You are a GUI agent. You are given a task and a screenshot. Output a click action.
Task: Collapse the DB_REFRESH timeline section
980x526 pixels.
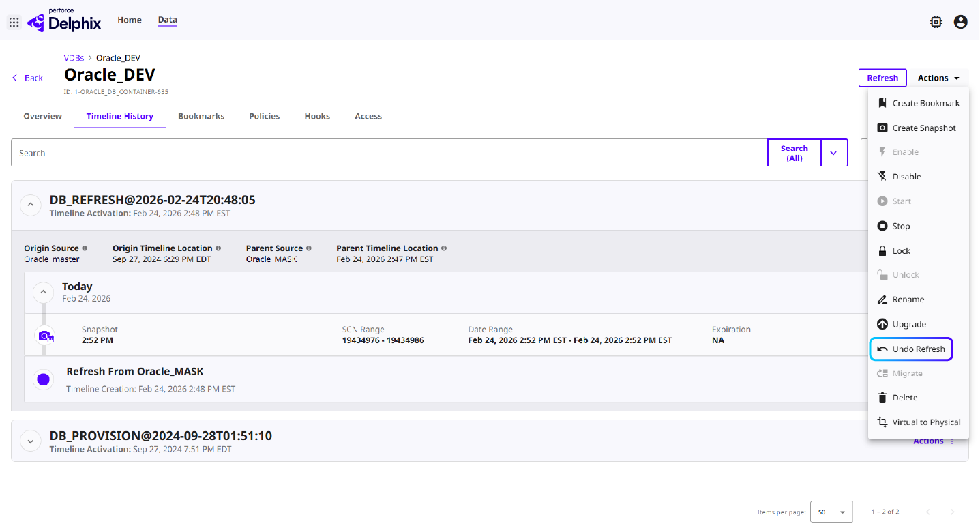(31, 205)
